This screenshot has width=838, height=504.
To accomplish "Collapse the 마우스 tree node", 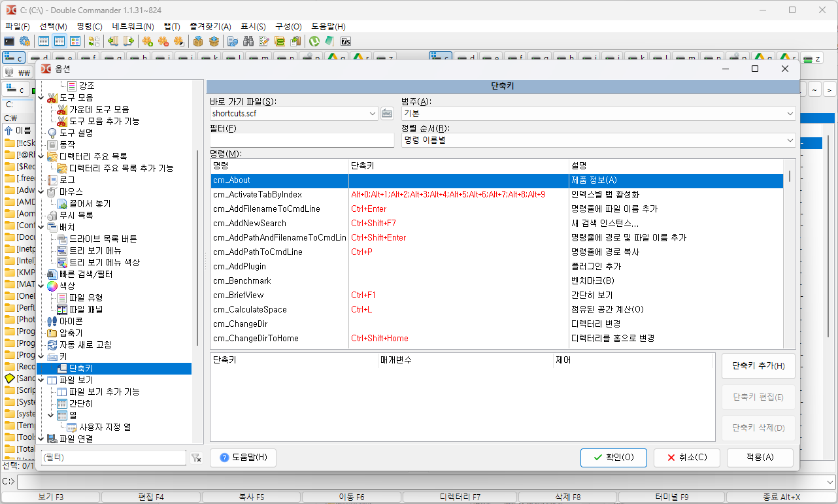I will click(x=41, y=192).
